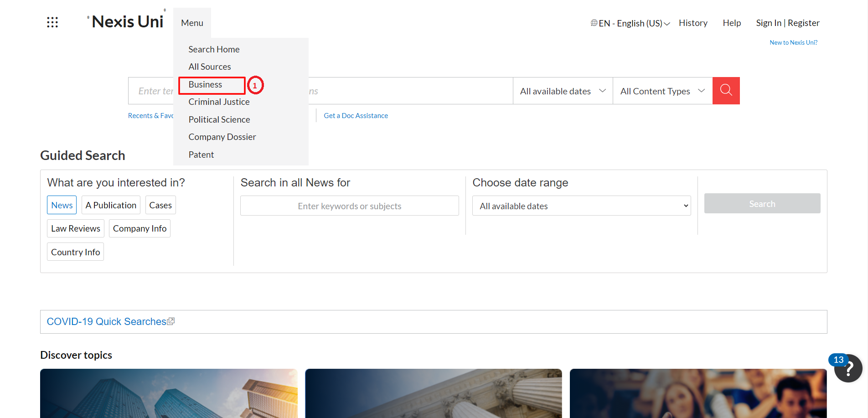Select Search Home from the menu
The height and width of the screenshot is (418, 868).
(x=214, y=49)
